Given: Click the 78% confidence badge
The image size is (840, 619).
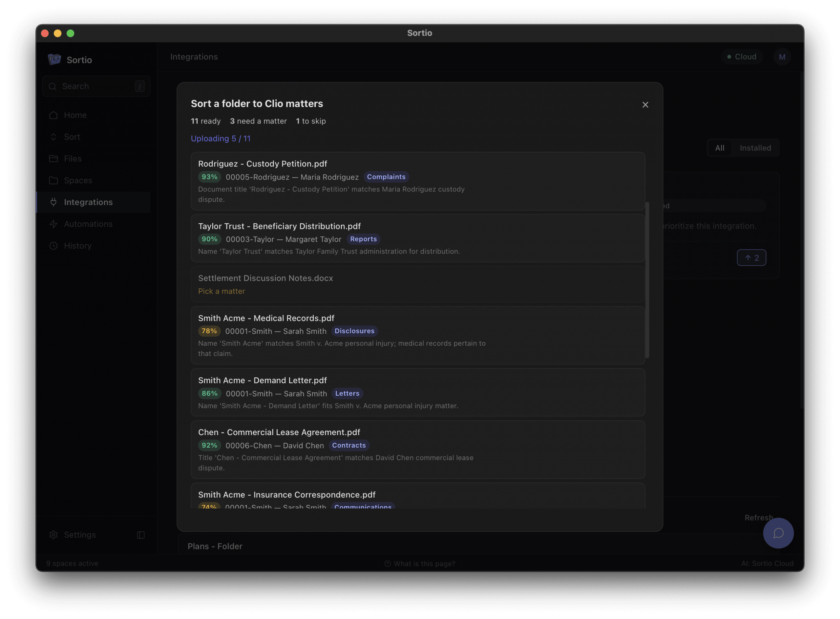Looking at the screenshot, I should [209, 331].
